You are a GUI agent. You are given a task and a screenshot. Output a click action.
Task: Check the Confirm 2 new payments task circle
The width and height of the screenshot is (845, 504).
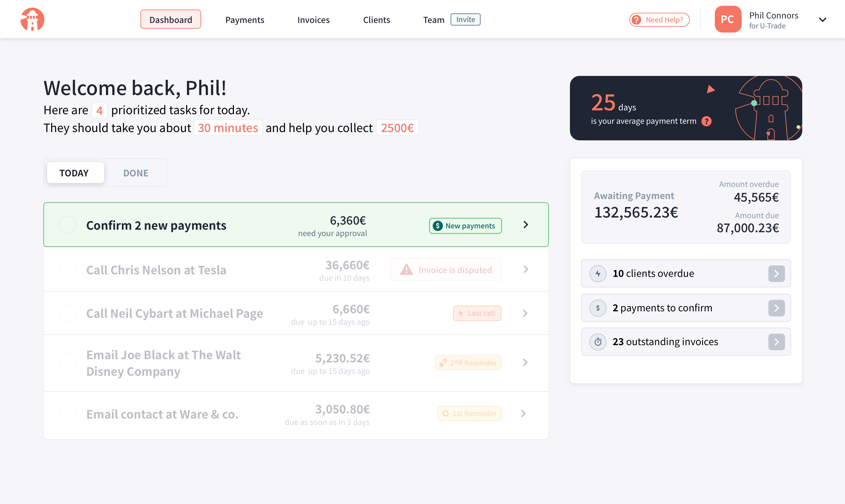coord(68,225)
